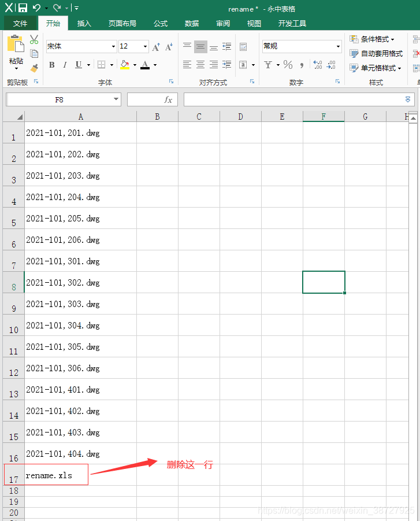This screenshot has width=420, height=521.
Task: Click 单元格样式 button
Action: [x=376, y=68]
